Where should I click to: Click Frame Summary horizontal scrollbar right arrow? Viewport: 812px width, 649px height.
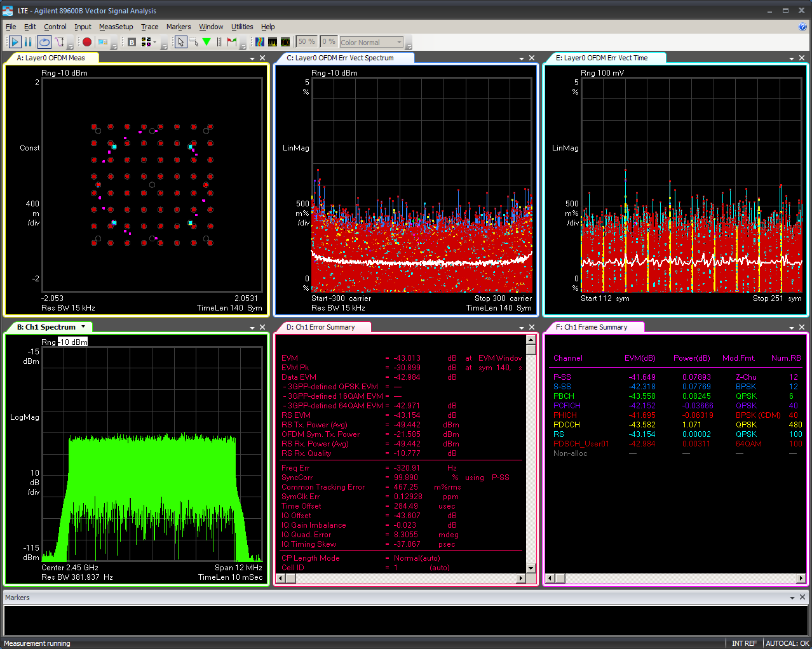(x=801, y=578)
